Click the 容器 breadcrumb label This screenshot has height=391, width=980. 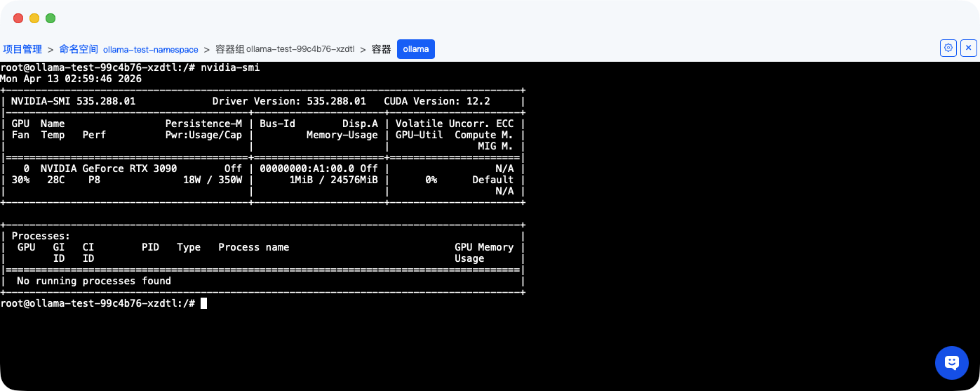pos(381,49)
